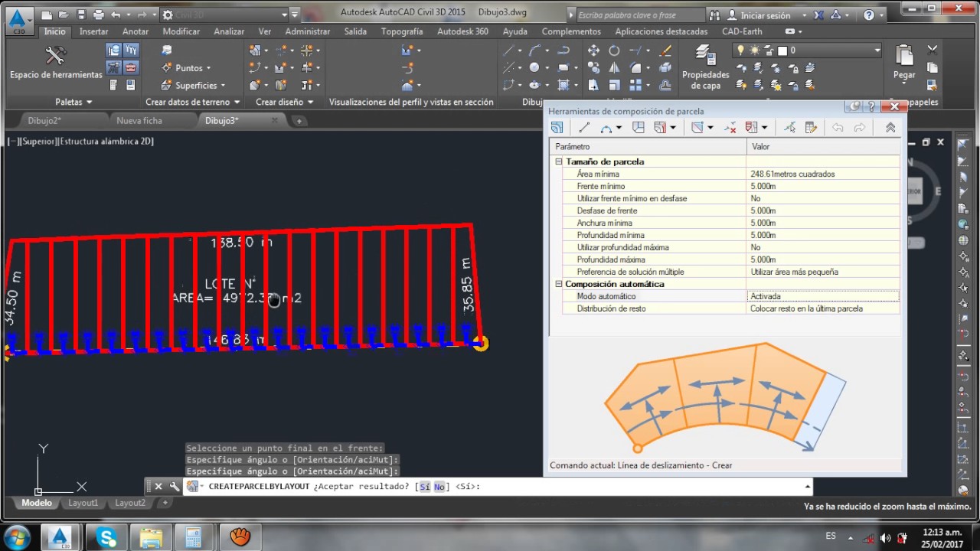Open the Anotar ribbon tab

(136, 31)
